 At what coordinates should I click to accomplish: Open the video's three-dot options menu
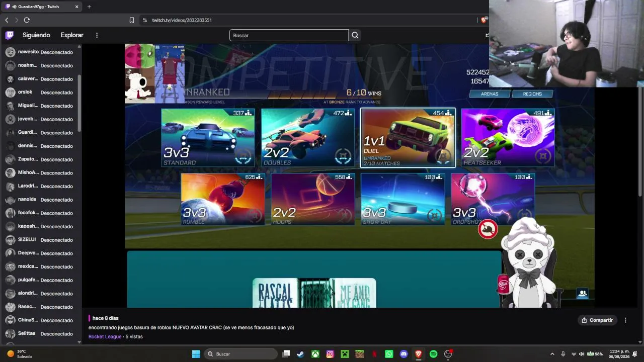click(x=625, y=320)
